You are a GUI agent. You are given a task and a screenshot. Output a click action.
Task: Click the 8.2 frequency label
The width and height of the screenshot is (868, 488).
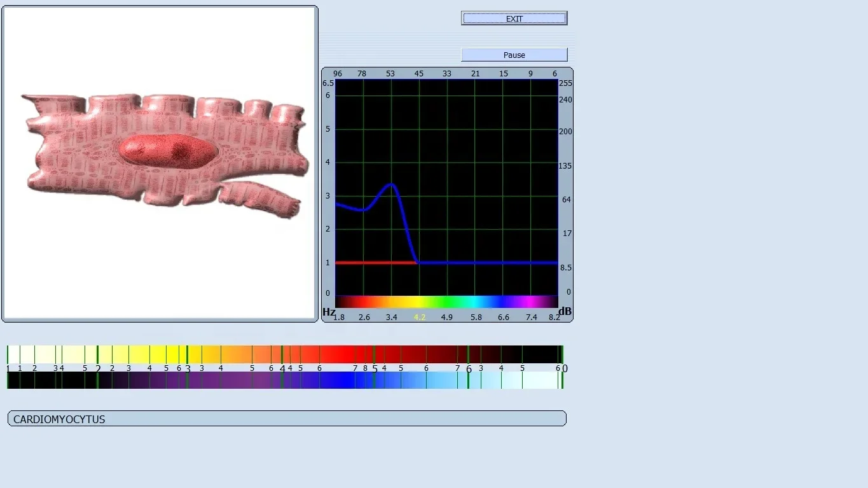(x=555, y=317)
